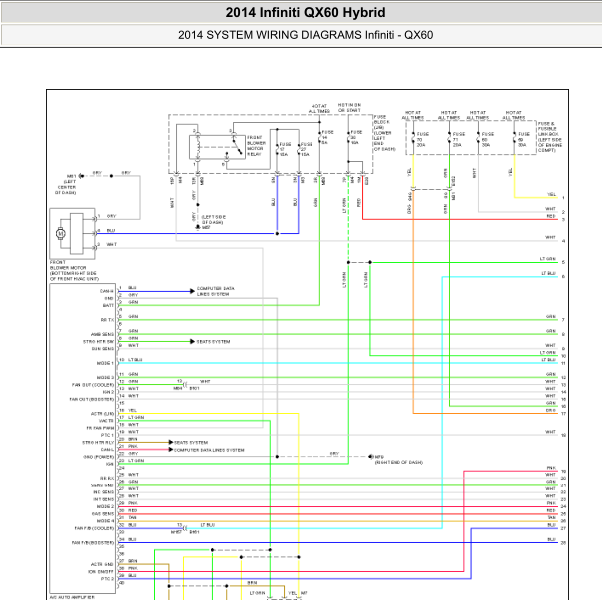
Task: Select the 'FRONT BLOWER MOTOR RELAY' label
Action: click(x=256, y=145)
